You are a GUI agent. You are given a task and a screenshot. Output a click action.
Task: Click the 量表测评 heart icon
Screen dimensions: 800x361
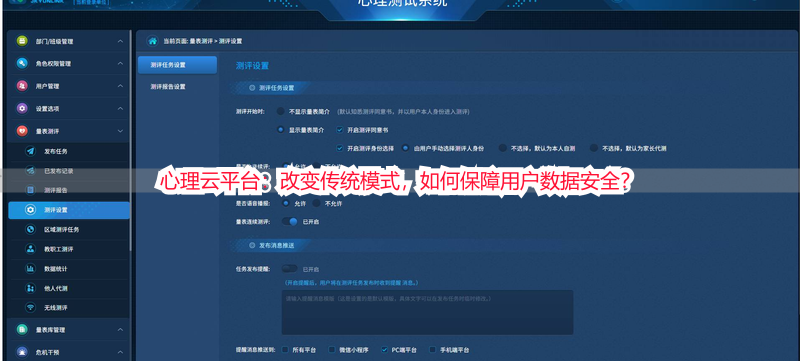(x=22, y=131)
